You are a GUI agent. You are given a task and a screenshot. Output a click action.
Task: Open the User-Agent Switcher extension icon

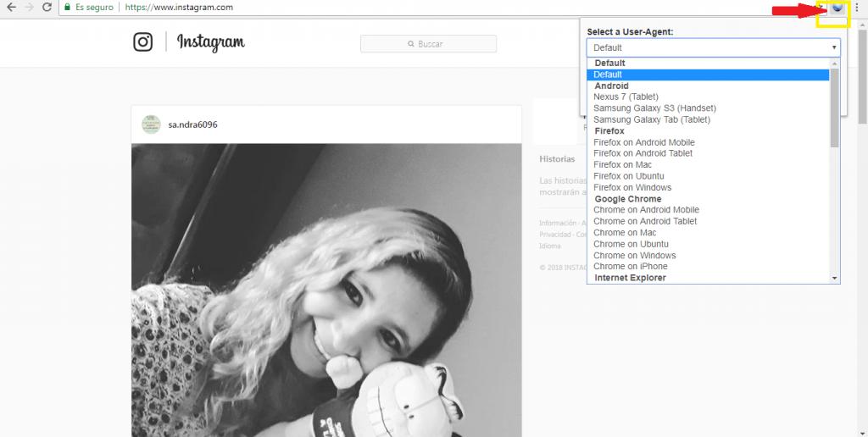837,7
